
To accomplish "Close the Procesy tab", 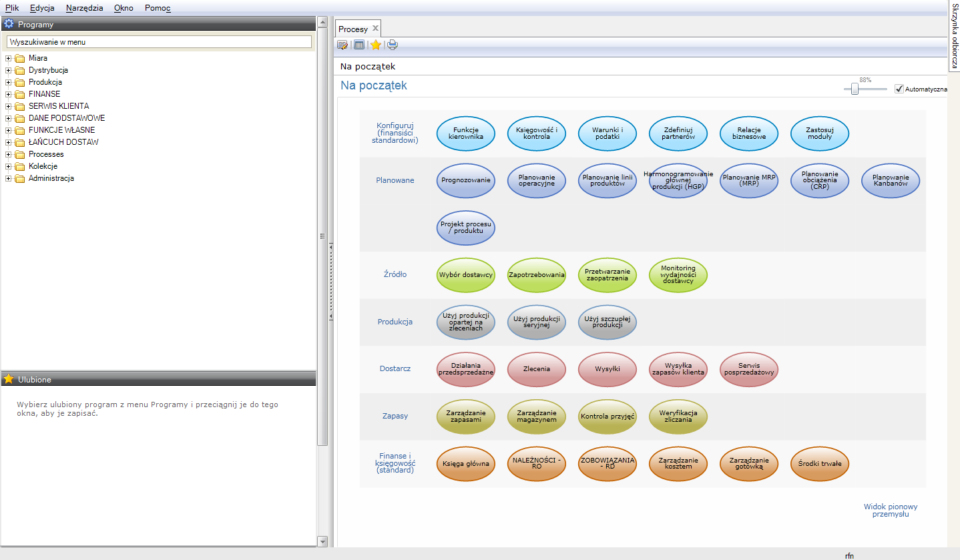I will coord(375,28).
